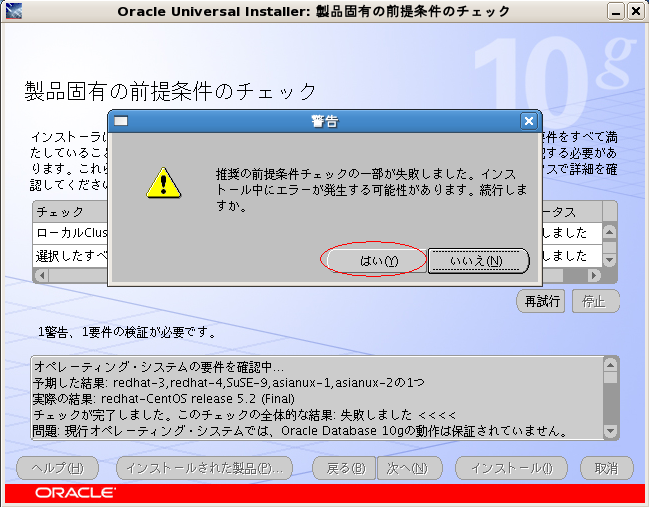Click the インストール(I) button
The image size is (649, 507).
pyautogui.click(x=511, y=468)
